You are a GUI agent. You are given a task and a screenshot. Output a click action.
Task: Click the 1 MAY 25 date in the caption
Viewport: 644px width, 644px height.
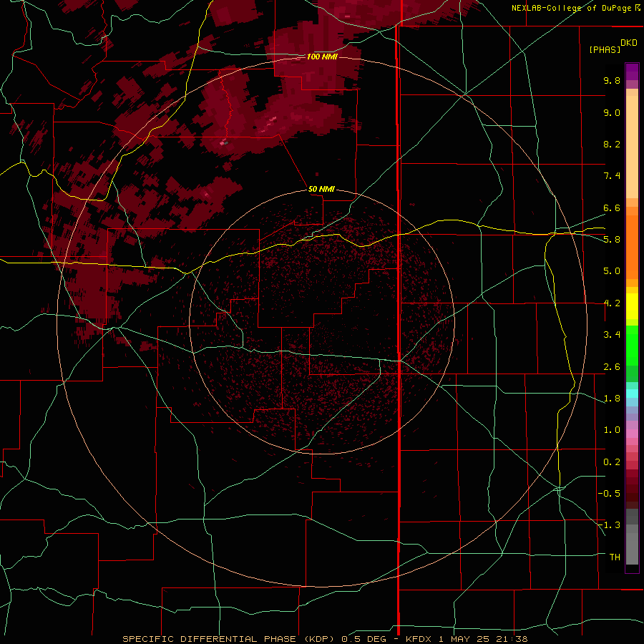463,639
